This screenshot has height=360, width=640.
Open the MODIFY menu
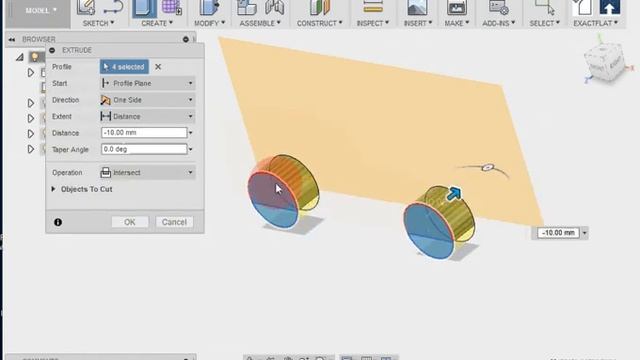click(x=209, y=23)
